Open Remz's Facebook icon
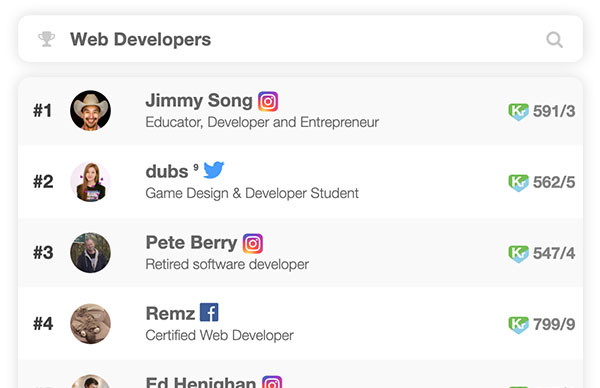 [209, 312]
